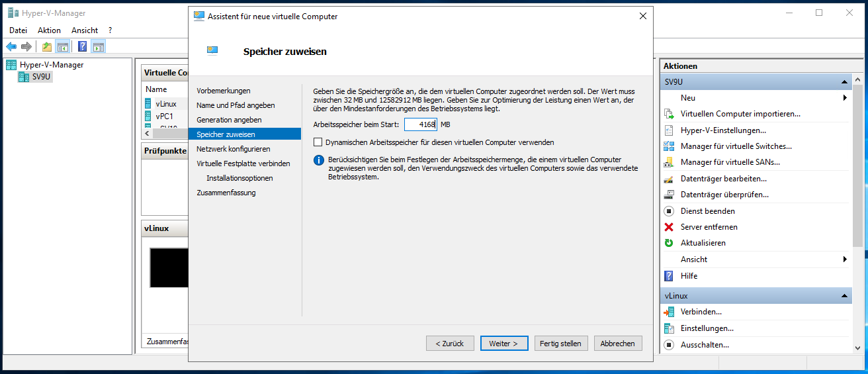The width and height of the screenshot is (868, 374).
Task: Click Virtuellen Computer importieren... action
Action: (x=740, y=114)
